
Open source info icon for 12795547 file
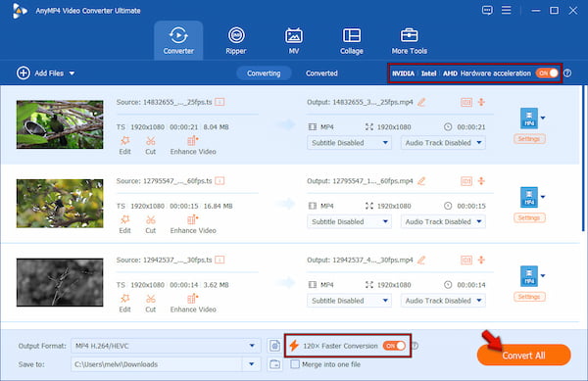pyautogui.click(x=220, y=181)
